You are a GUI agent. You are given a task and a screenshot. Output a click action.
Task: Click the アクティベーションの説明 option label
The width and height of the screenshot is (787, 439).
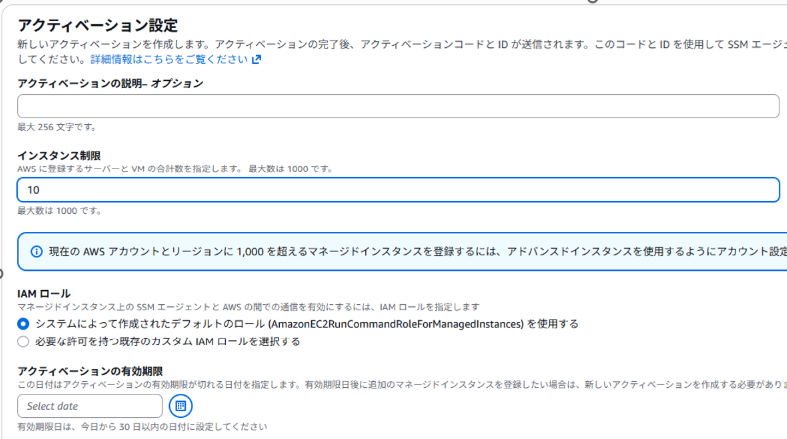click(110, 83)
